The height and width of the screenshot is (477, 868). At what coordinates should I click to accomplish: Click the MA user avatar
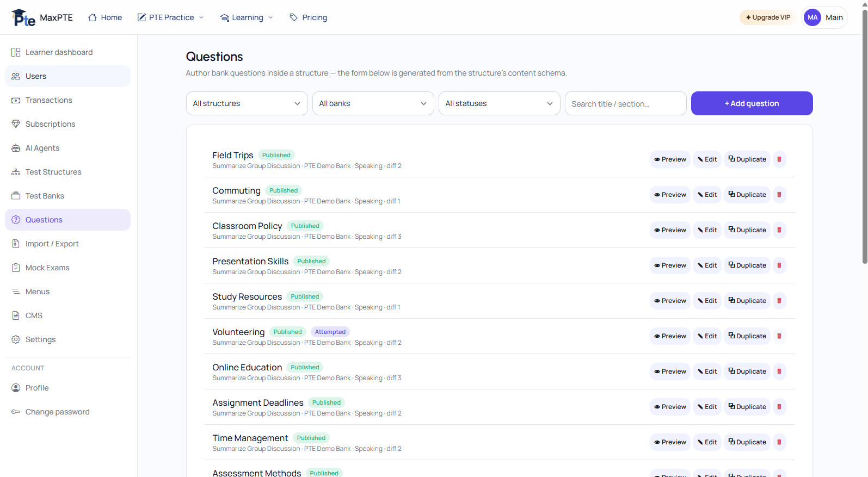pos(812,17)
